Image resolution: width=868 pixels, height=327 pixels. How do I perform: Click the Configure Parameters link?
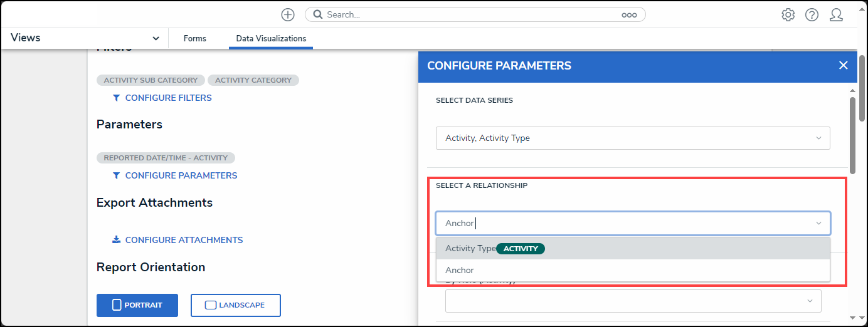181,175
